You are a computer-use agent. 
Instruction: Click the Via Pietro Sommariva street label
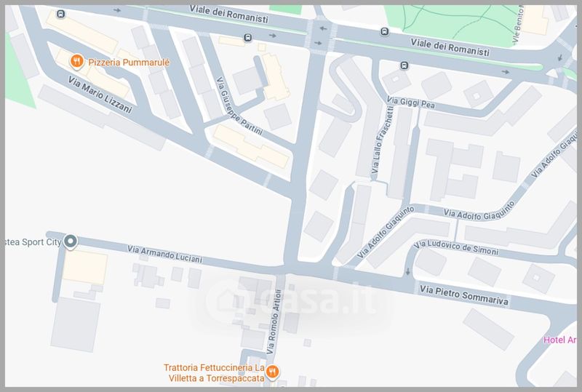[464, 295]
